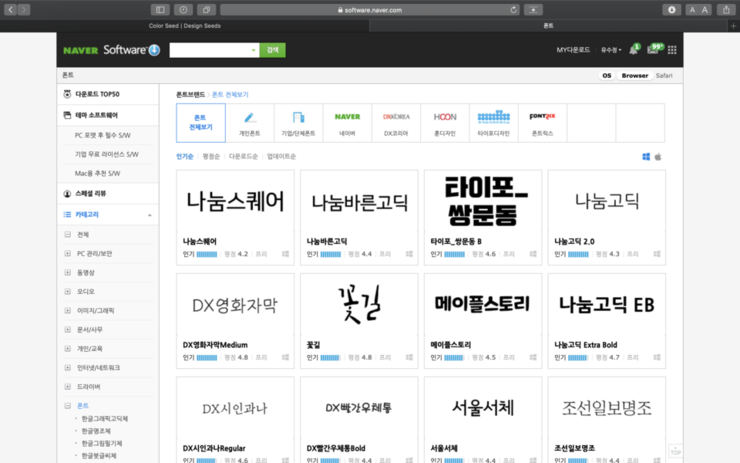Collapse the 카테고리 section arrow
This screenshot has width=740, height=463.
tap(150, 215)
